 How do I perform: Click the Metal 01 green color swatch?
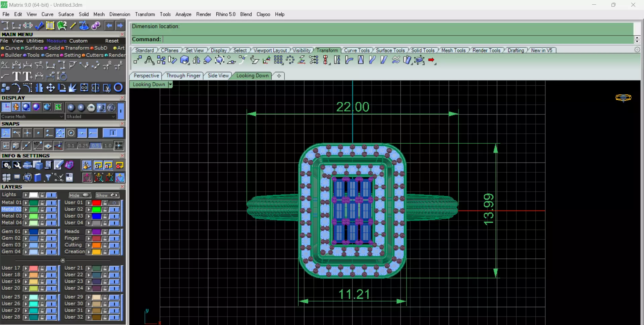pyautogui.click(x=34, y=203)
